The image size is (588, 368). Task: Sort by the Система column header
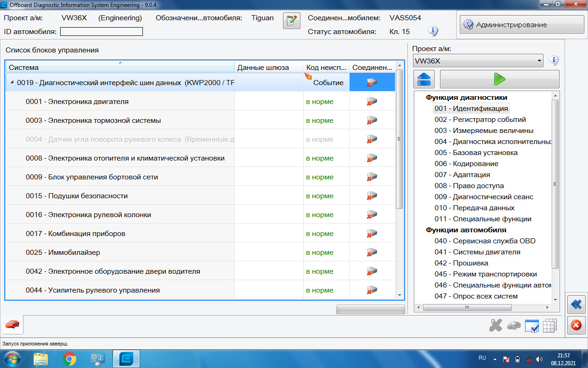(x=120, y=67)
